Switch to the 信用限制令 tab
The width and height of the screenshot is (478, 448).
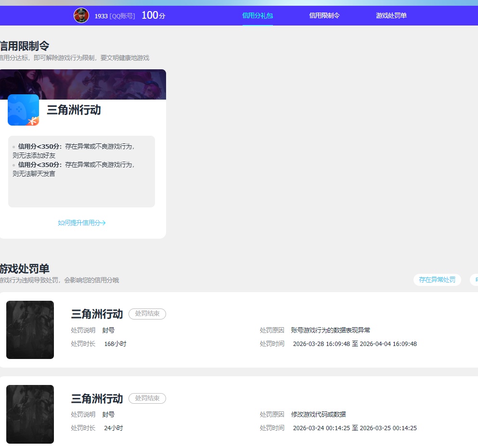tap(324, 15)
